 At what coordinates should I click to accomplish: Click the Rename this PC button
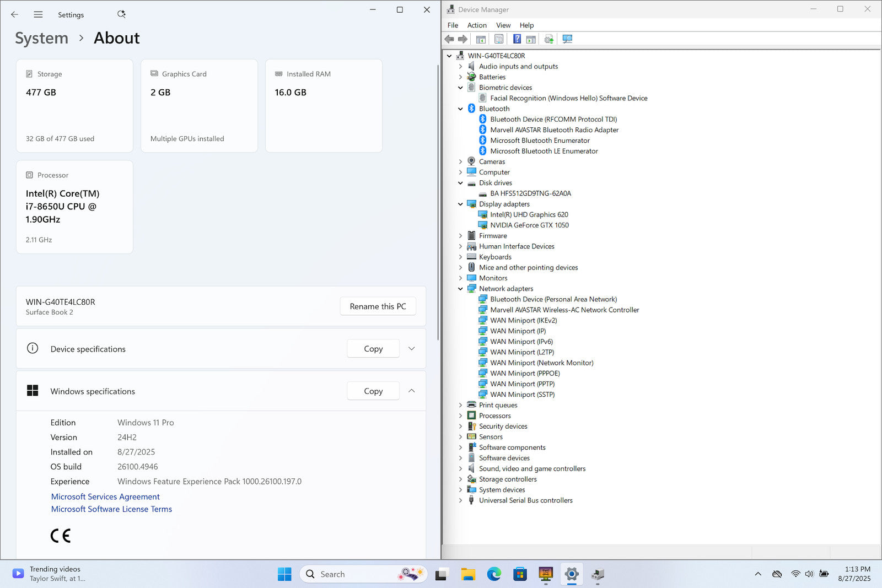(378, 306)
